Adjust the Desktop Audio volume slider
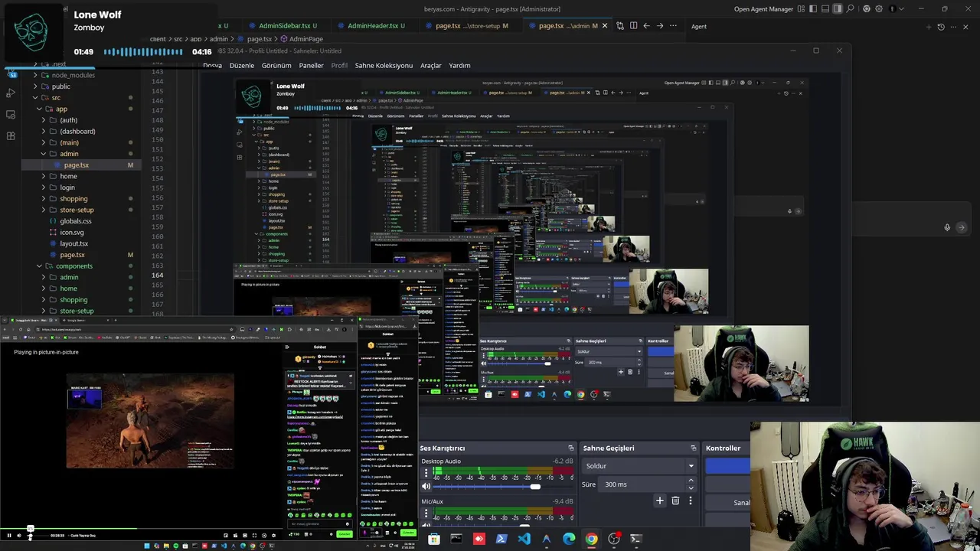The height and width of the screenshot is (551, 980). [502, 487]
